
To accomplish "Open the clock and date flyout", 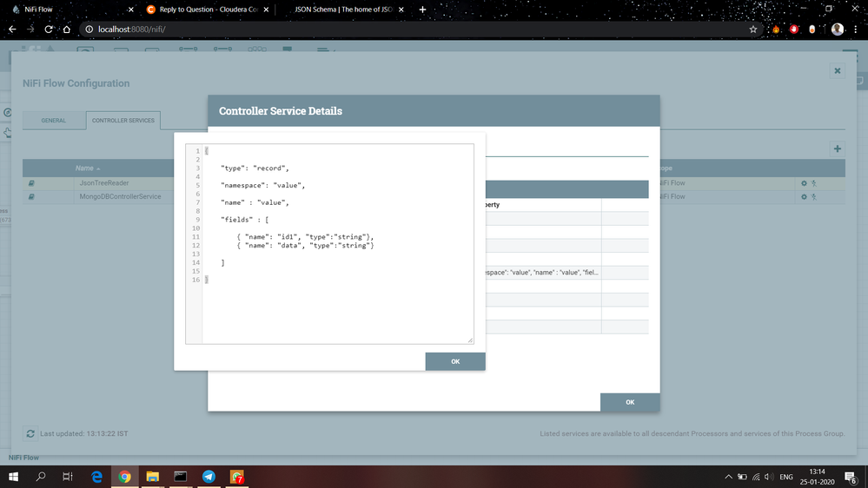I will [817, 477].
